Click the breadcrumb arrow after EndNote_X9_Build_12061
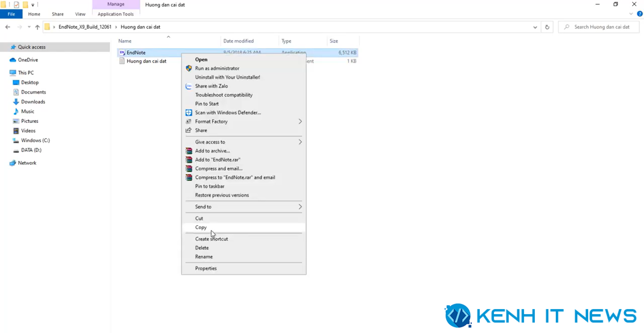The height and width of the screenshot is (333, 644). click(x=116, y=27)
